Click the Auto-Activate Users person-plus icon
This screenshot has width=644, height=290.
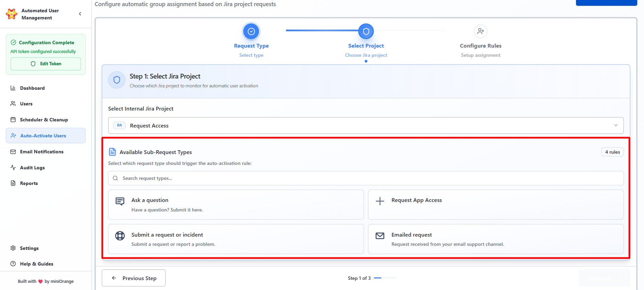(14, 136)
